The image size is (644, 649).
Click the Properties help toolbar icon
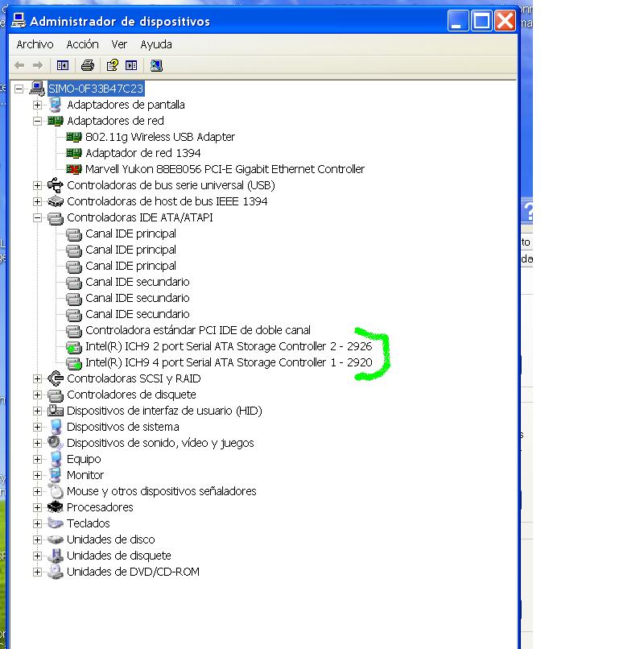pos(113,65)
